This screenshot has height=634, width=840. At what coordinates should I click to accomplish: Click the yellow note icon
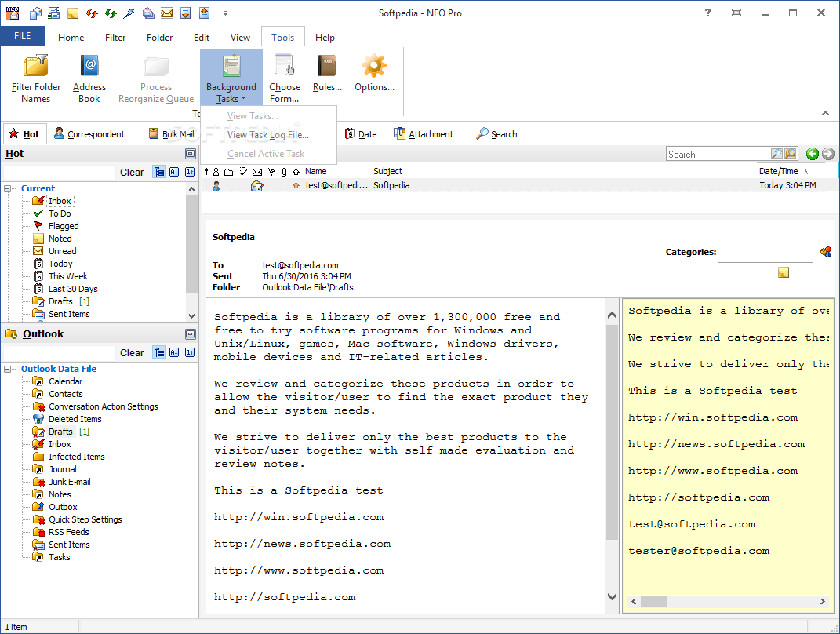pos(784,273)
